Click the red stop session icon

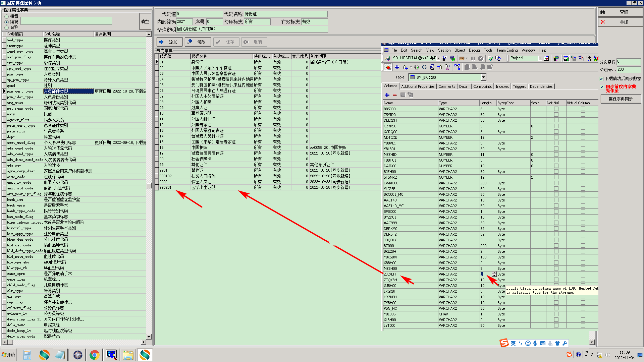388,67
